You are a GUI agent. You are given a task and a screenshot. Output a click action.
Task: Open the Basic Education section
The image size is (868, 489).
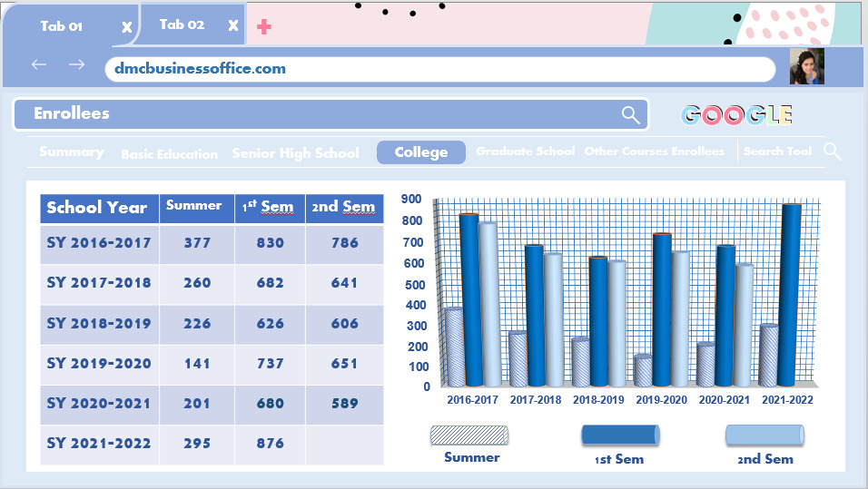point(170,154)
